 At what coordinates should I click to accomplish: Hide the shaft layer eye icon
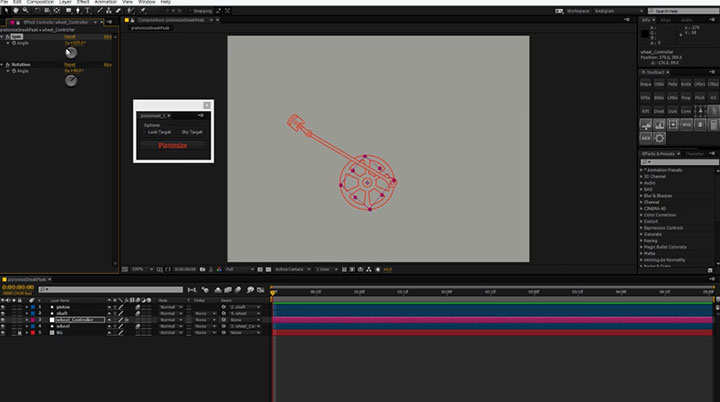click(3, 313)
